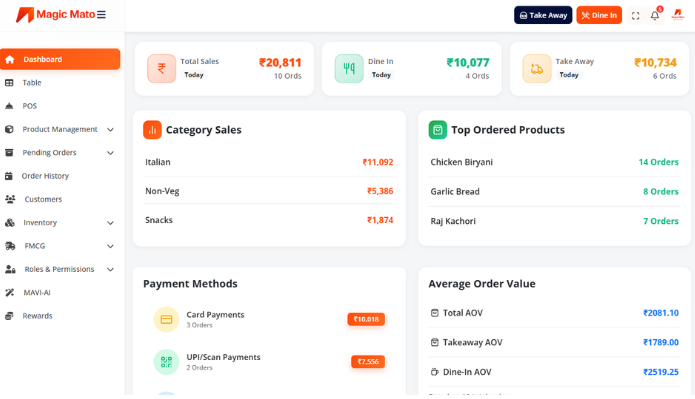Click the ₹2081.10 Total AOV value

tap(661, 313)
